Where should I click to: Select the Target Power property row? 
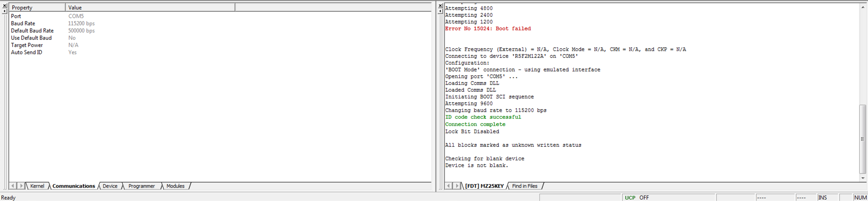(219, 45)
